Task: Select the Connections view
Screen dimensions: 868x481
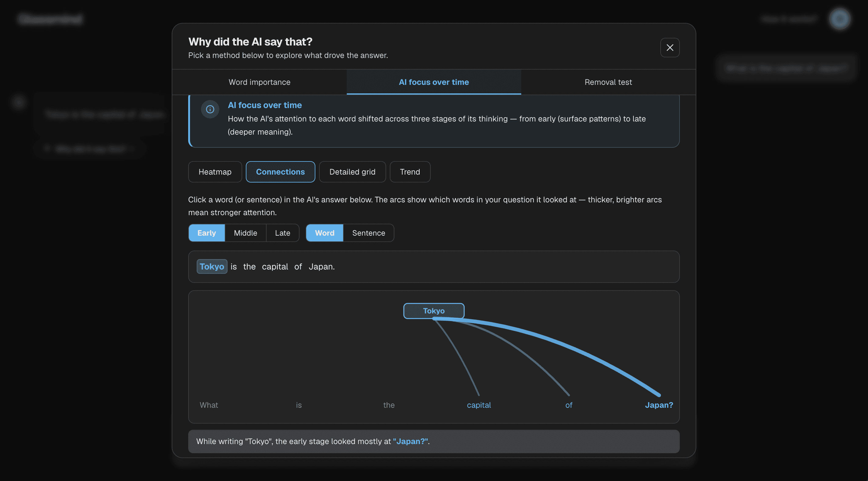Action: point(280,172)
